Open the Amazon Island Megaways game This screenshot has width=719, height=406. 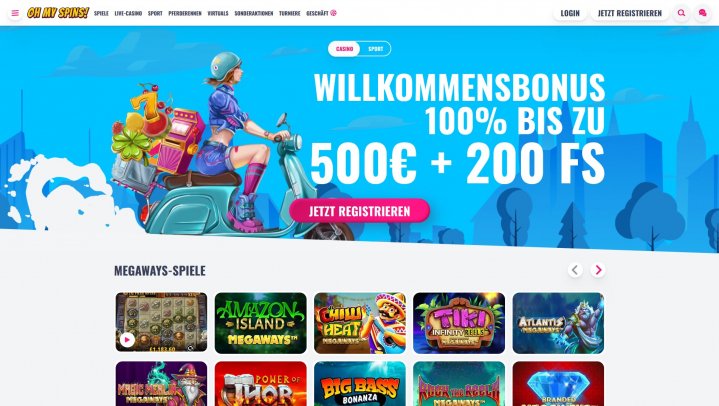tap(260, 323)
